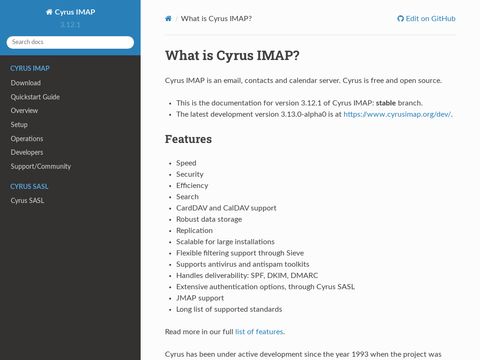The width and height of the screenshot is (480, 360).
Task: Click the Robust data storage item
Action: tap(209, 219)
